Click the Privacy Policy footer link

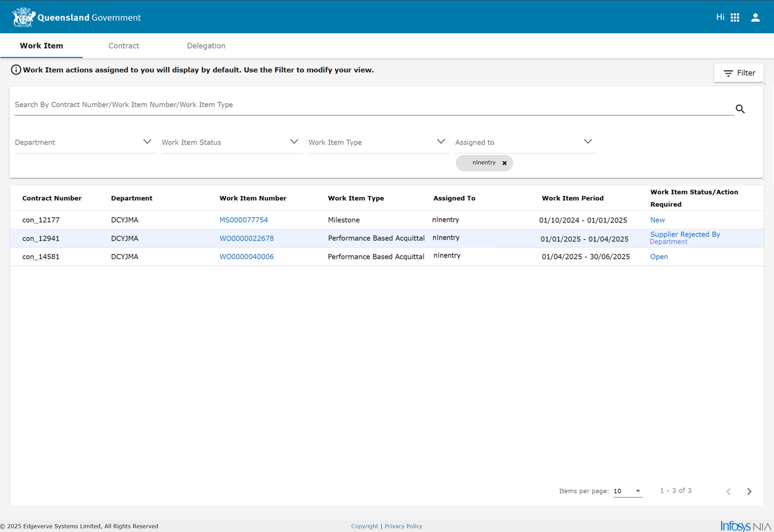[403, 527]
